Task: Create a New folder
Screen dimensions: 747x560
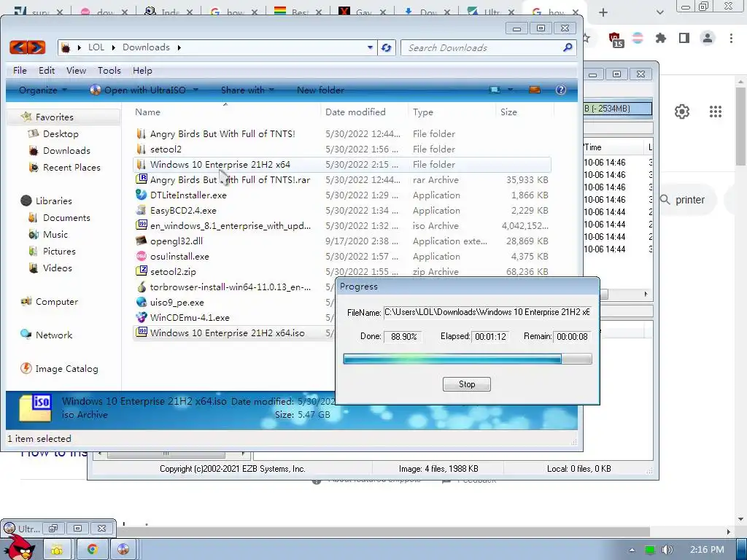Action: click(x=320, y=90)
